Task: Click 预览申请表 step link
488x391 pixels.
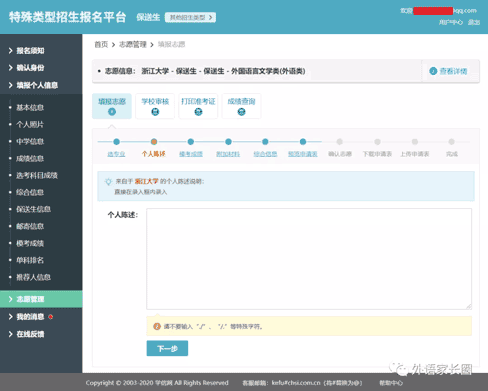Action: pos(303,154)
